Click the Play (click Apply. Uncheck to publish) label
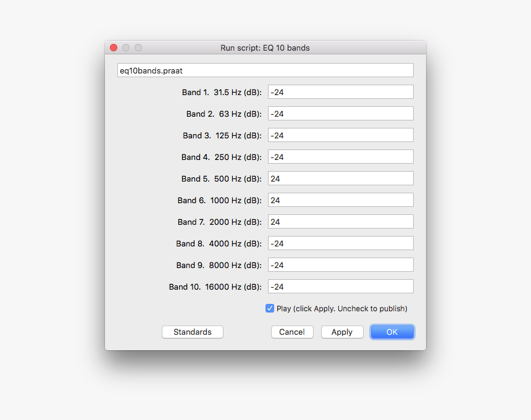This screenshot has width=531, height=420. (x=341, y=309)
